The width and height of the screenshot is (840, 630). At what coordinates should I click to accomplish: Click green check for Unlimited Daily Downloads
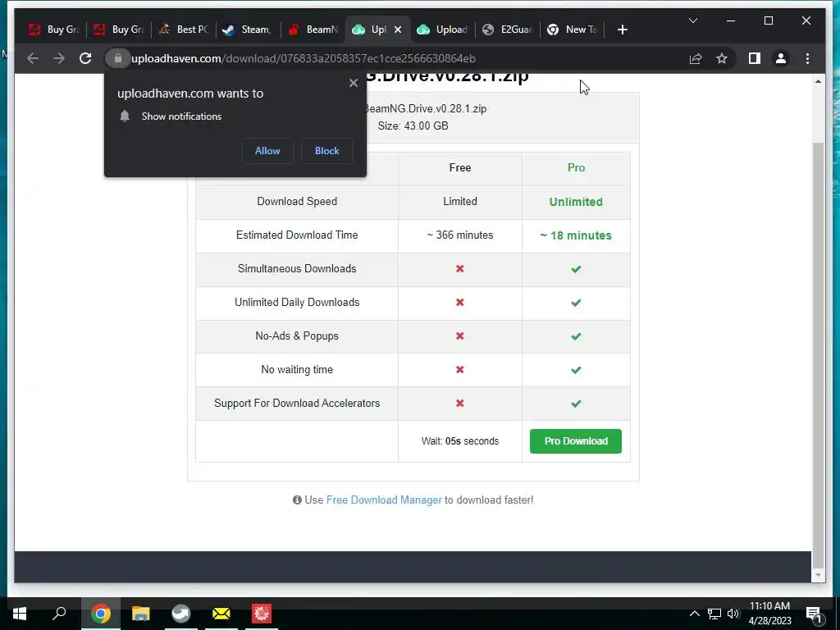pos(576,303)
